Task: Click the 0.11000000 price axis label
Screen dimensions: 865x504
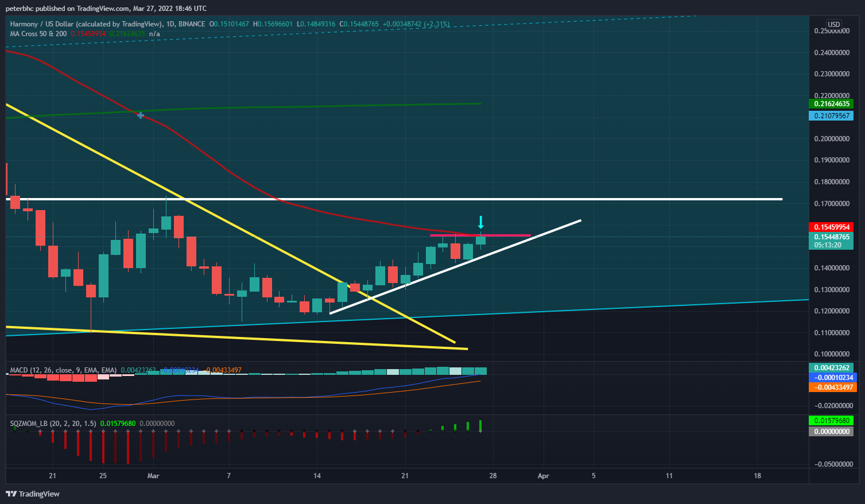Action: (832, 332)
